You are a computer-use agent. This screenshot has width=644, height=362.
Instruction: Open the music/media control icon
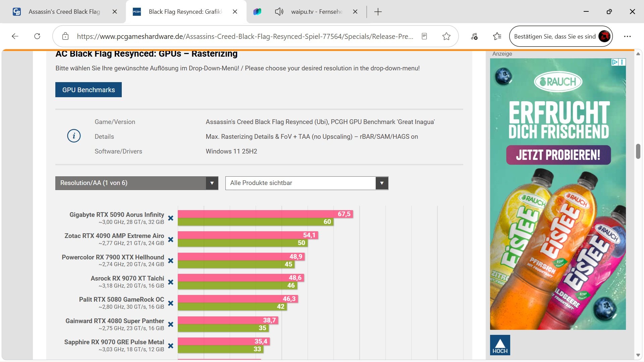coord(474,36)
